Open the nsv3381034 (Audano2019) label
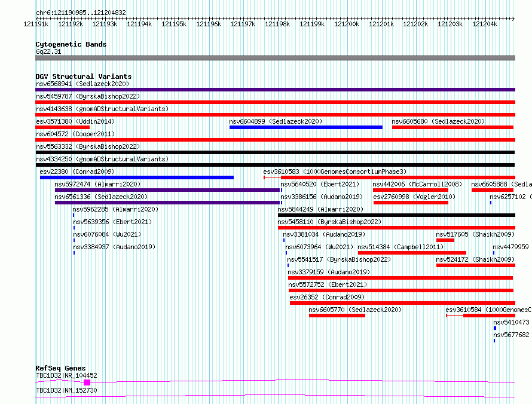Viewport: 532px width, 404px height. 324,234
